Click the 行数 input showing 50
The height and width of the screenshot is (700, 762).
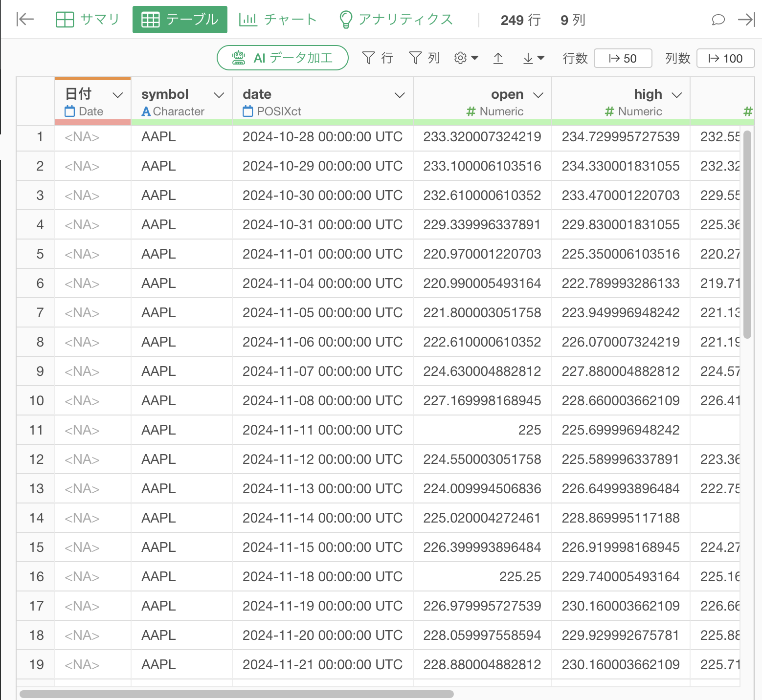[x=623, y=58]
